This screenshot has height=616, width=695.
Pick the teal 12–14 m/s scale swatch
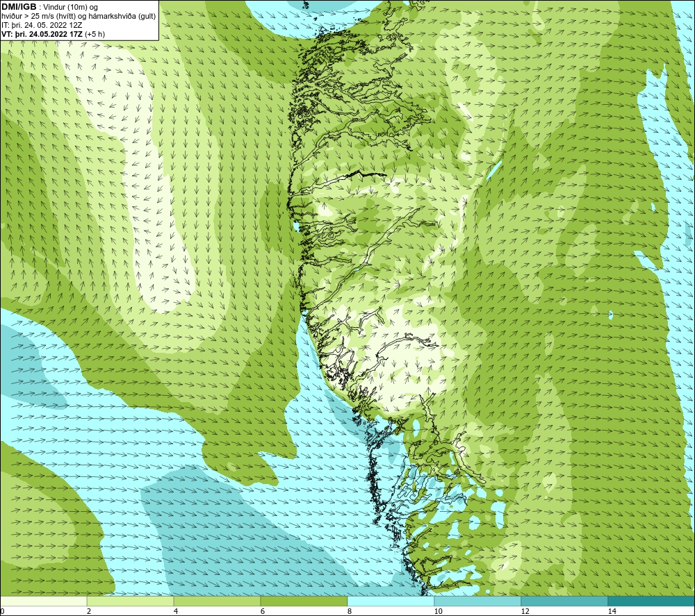click(564, 601)
